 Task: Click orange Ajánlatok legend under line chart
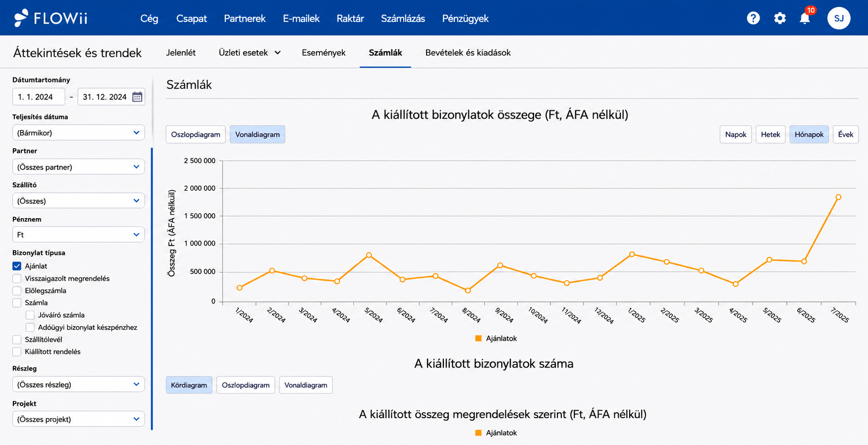coord(496,338)
